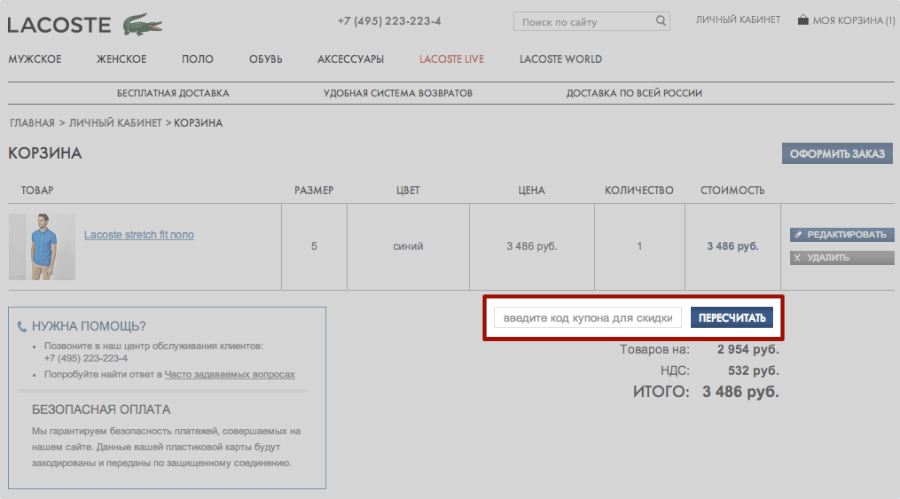Visit the Lacoste World page
Viewport: 900px width, 499px height.
(x=560, y=59)
